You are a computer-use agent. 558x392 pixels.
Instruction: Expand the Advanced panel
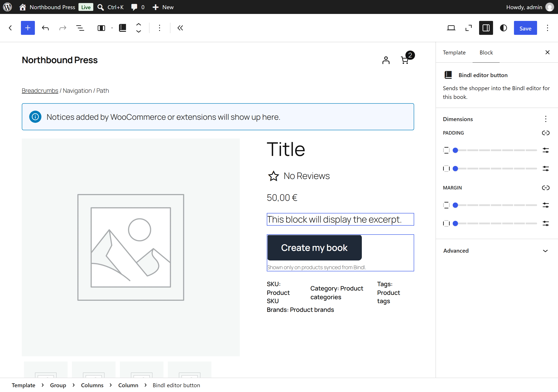click(x=497, y=251)
